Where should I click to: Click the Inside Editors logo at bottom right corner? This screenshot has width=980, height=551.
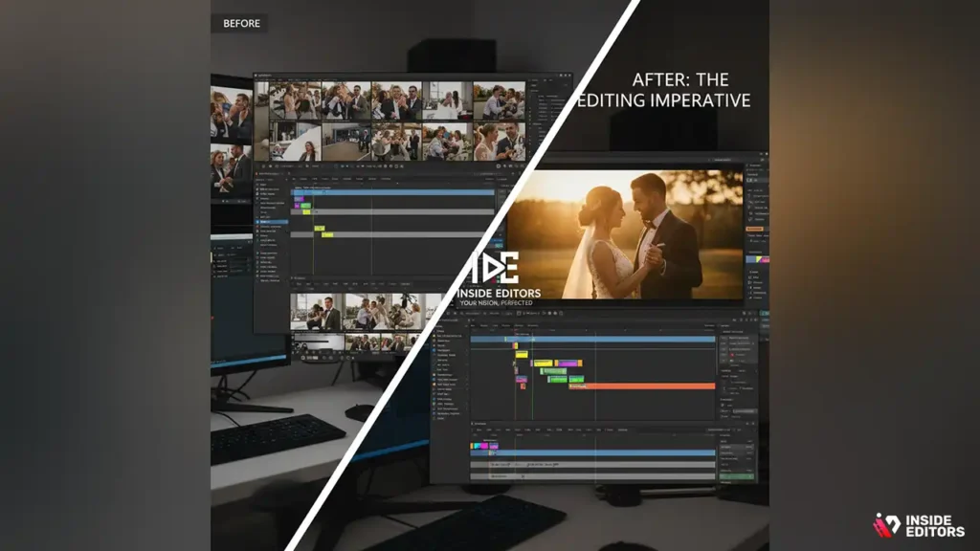click(x=919, y=526)
